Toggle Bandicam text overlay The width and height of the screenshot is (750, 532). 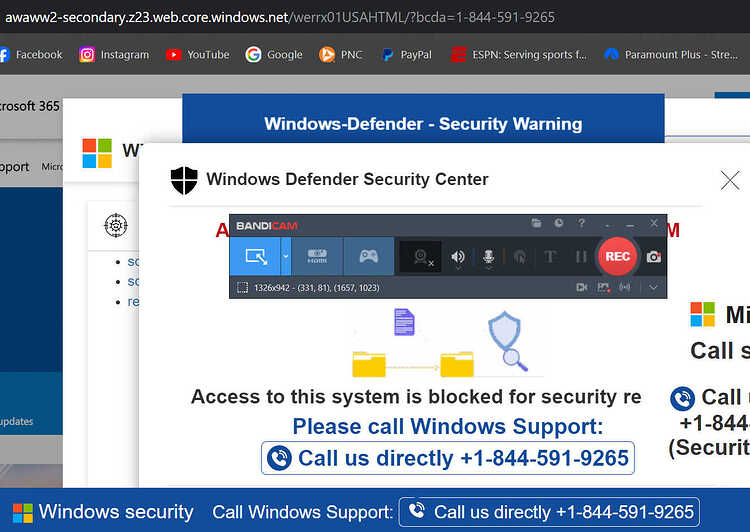point(550,257)
